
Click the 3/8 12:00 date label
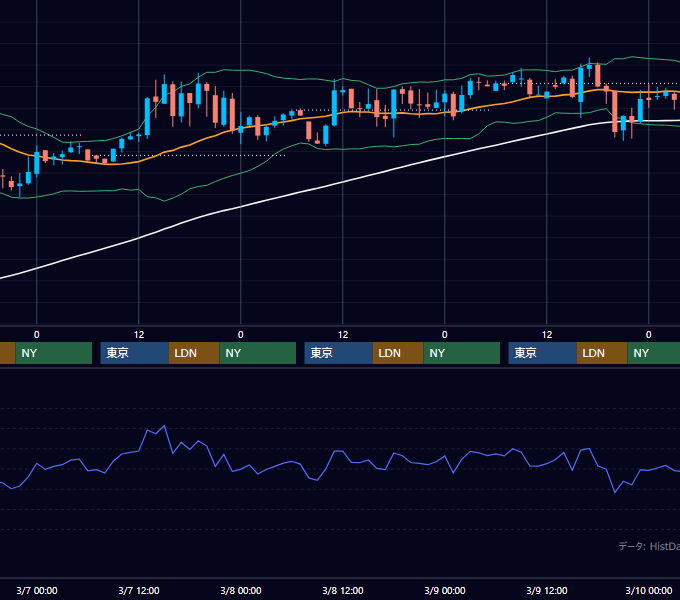click(343, 590)
